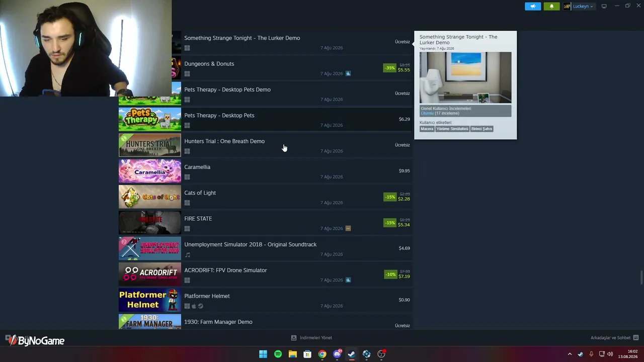Open Google Chrome from the taskbar
The width and height of the screenshot is (644, 362).
[322, 354]
